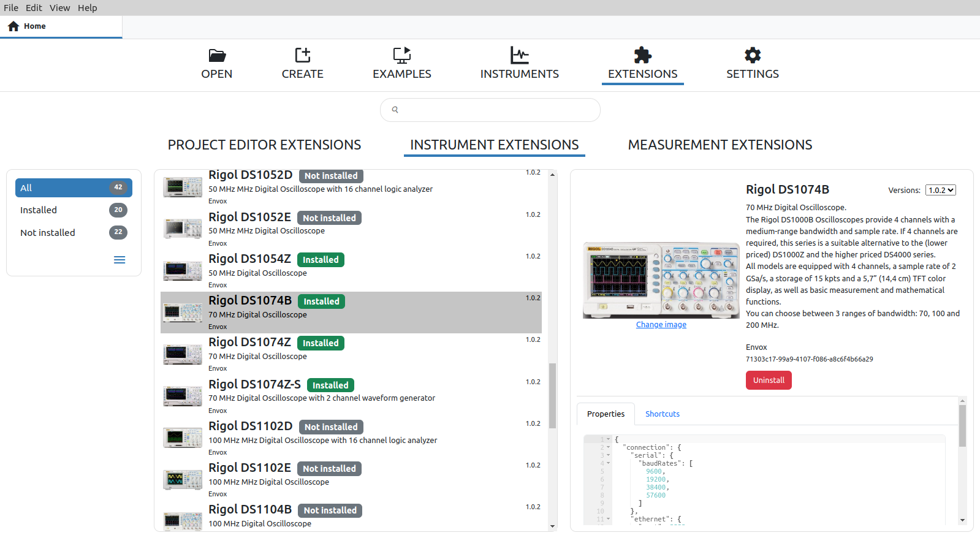Click the red Uninstall button

(768, 381)
